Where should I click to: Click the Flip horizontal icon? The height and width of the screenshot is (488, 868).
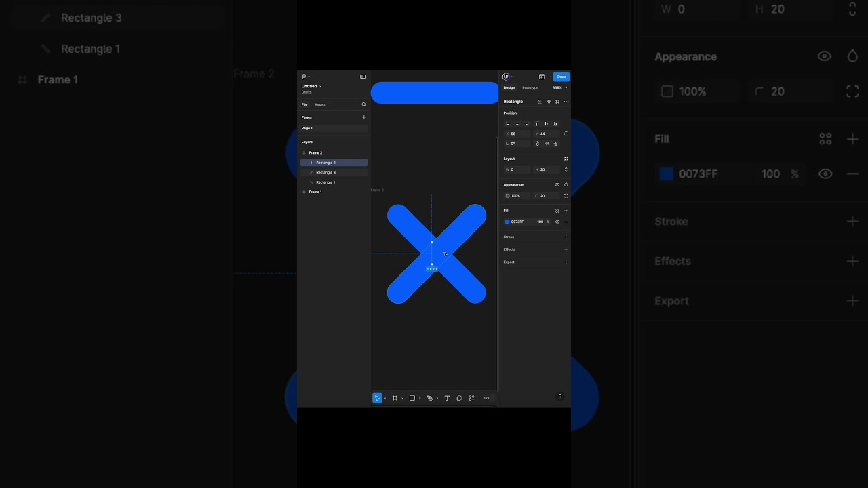point(547,144)
